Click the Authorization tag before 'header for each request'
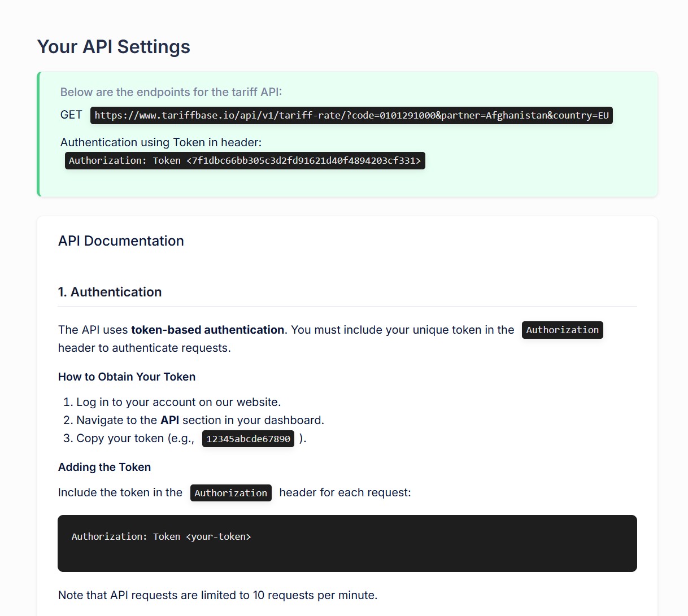 tap(231, 493)
